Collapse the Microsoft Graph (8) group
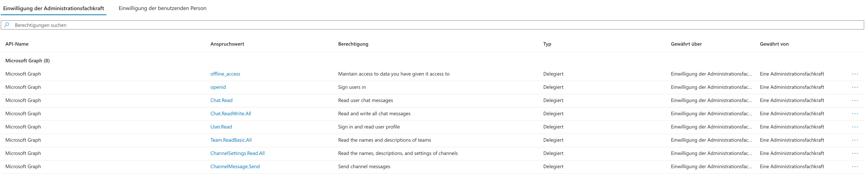868x181 pixels. (x=28, y=61)
